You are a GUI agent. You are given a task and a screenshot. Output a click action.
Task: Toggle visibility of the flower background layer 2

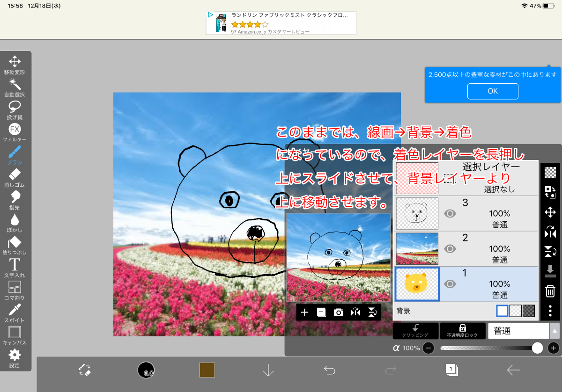pos(450,249)
